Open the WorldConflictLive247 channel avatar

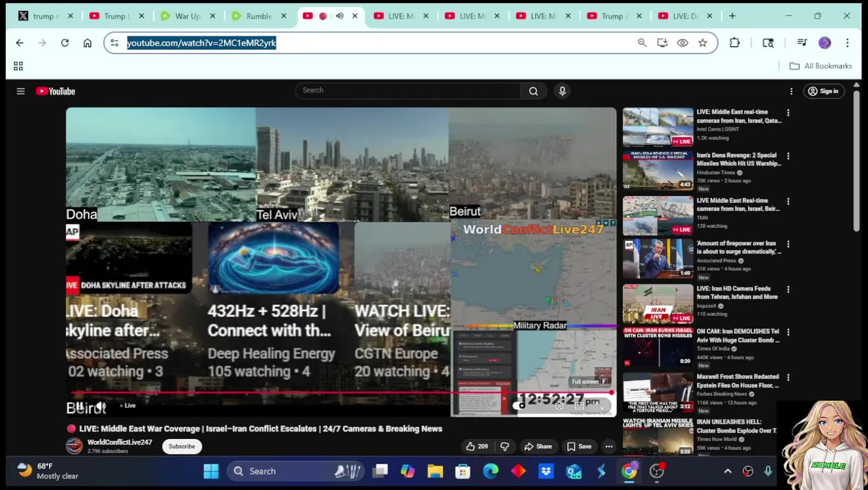tap(74, 446)
